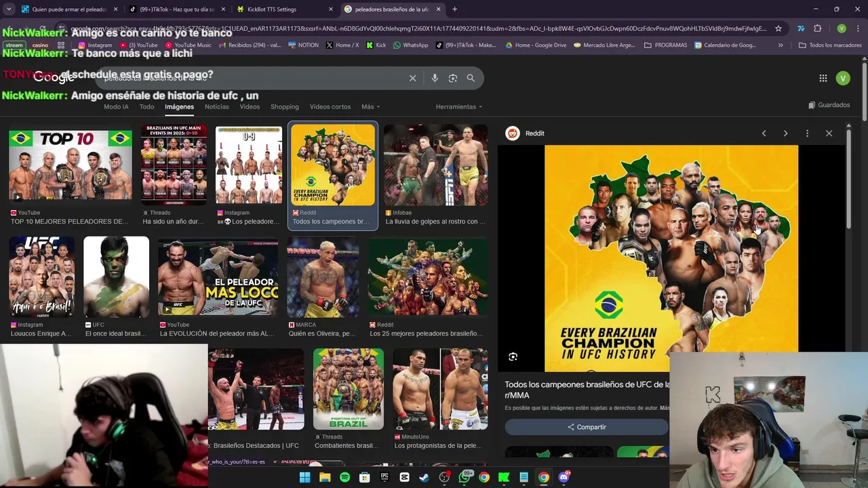Open Home - Google Drive bookmark

point(536,45)
